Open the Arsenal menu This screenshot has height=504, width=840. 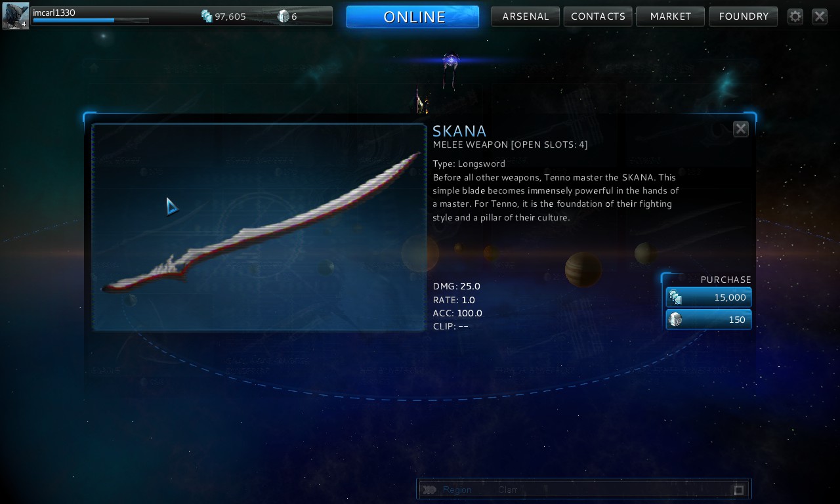pos(526,16)
